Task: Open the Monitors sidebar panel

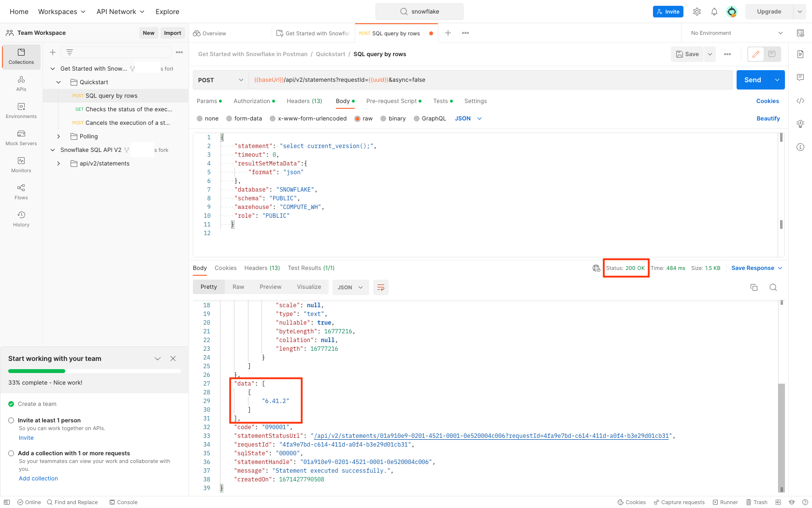Action: coord(21,164)
